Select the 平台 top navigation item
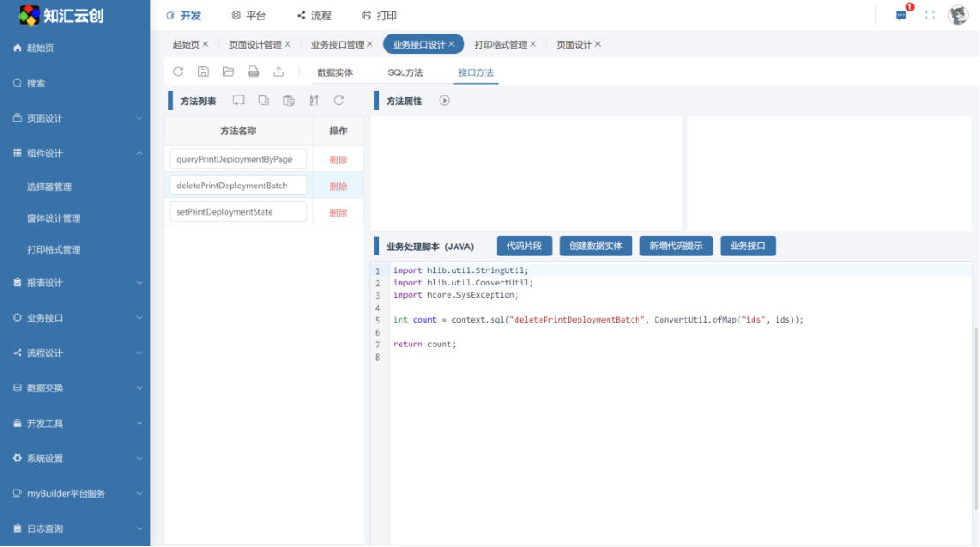980x547 pixels. 249,16
